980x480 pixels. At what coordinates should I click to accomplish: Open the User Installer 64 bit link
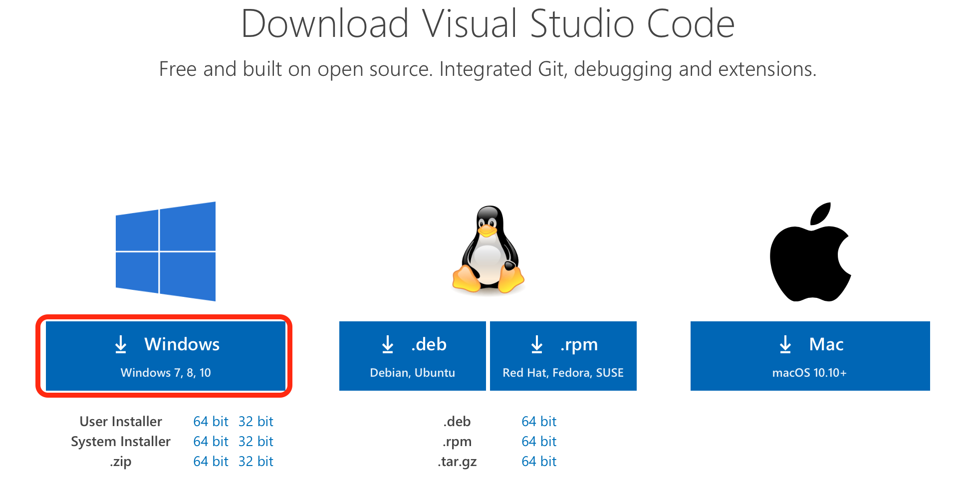tap(211, 422)
